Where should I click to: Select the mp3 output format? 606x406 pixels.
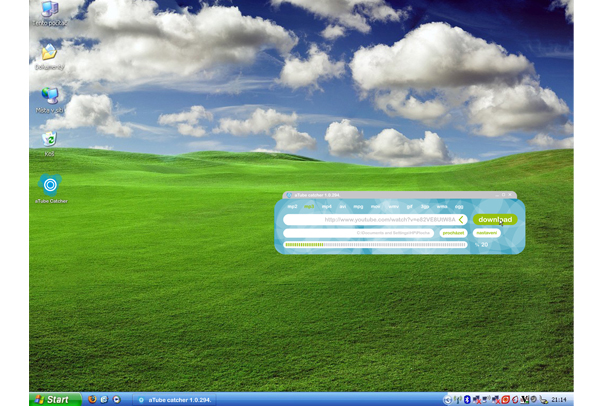tap(309, 207)
